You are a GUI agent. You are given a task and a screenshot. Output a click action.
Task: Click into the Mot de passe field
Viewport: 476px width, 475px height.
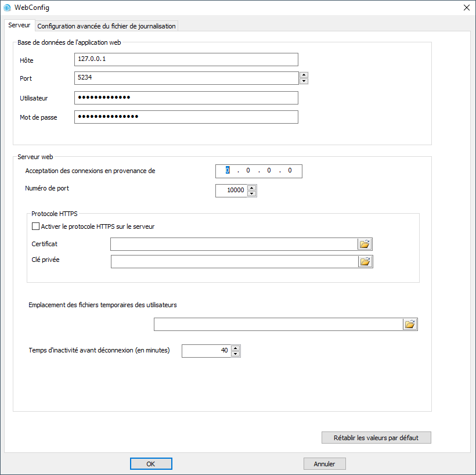[x=186, y=117]
